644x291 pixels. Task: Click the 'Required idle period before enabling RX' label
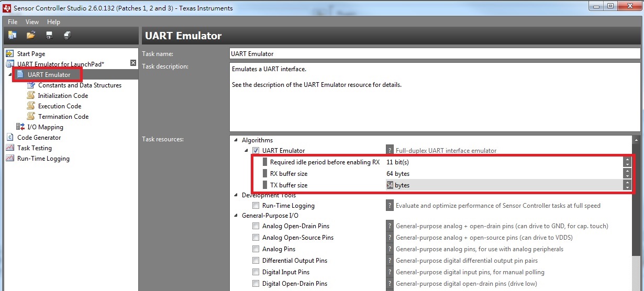[x=325, y=162]
